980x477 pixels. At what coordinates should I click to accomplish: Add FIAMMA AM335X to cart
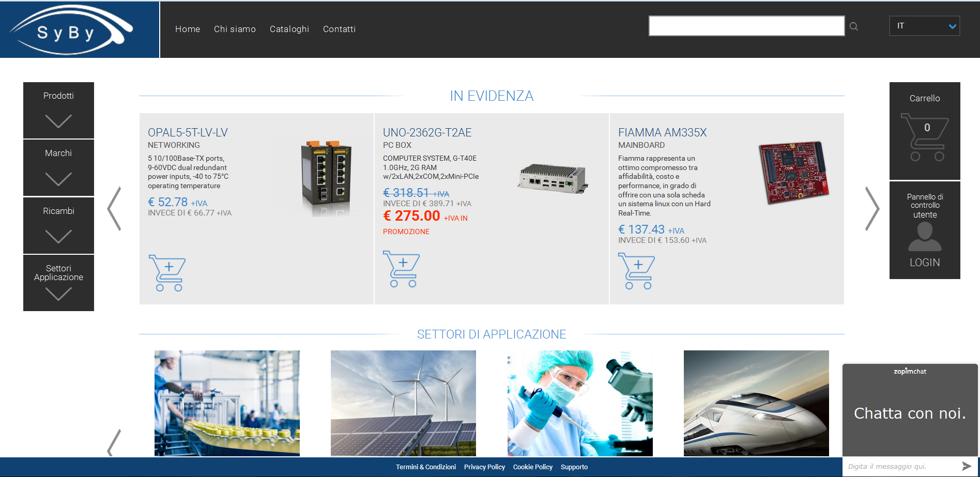coord(636,271)
